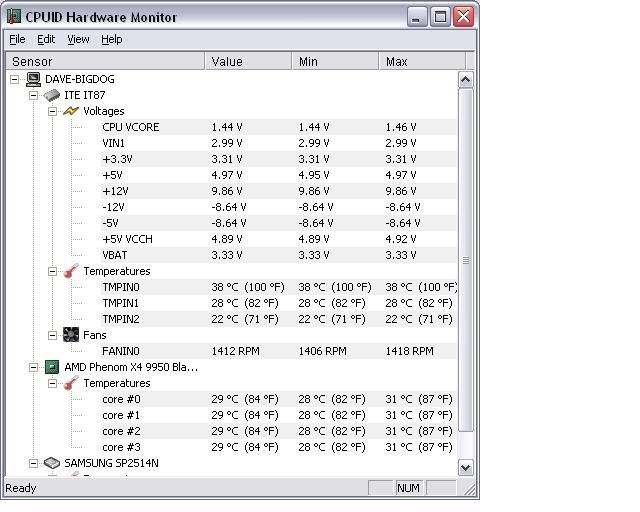The height and width of the screenshot is (512, 640).
Task: Collapse the DAVE-BIGDOG root node
Action: [15, 79]
